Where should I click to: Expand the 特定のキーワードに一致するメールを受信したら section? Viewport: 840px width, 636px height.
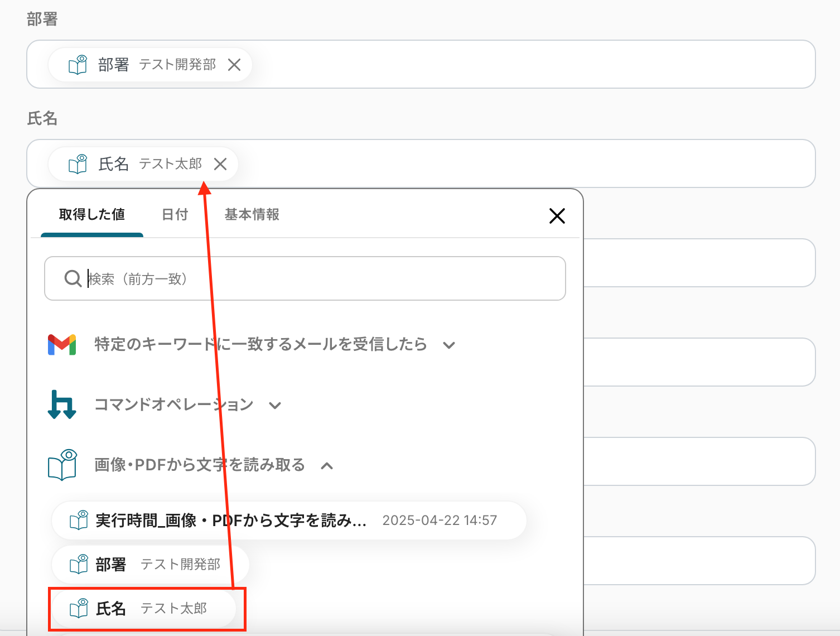pyautogui.click(x=449, y=345)
